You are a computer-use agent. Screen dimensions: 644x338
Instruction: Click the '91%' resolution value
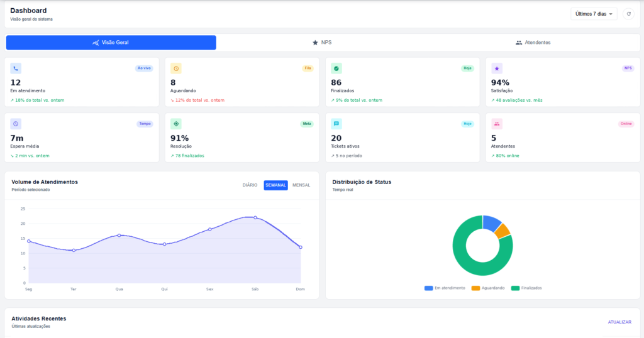[x=179, y=138]
